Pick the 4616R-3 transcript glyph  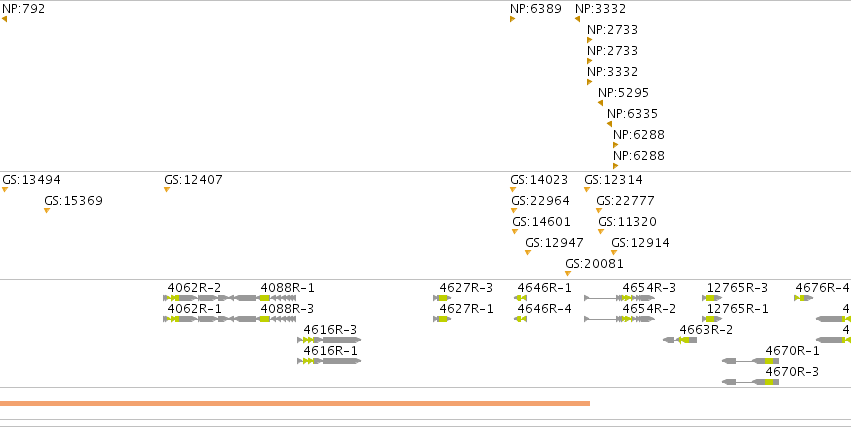coord(329,340)
